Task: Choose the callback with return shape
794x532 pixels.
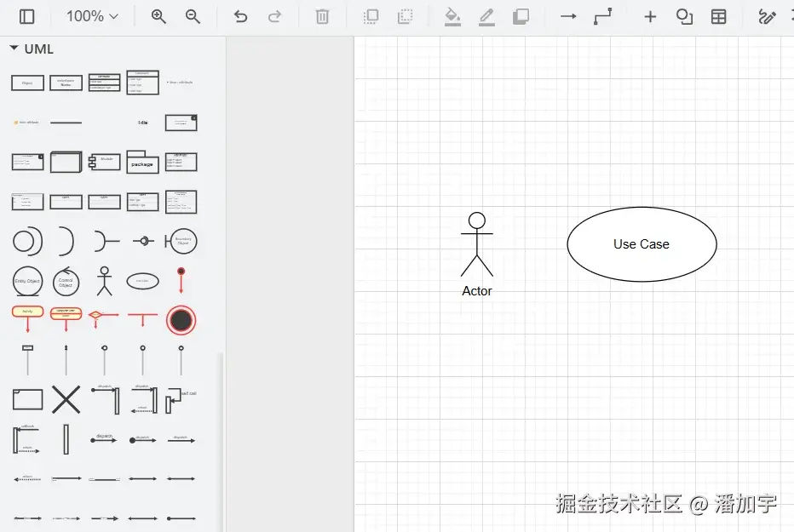Action: [x=26, y=439]
